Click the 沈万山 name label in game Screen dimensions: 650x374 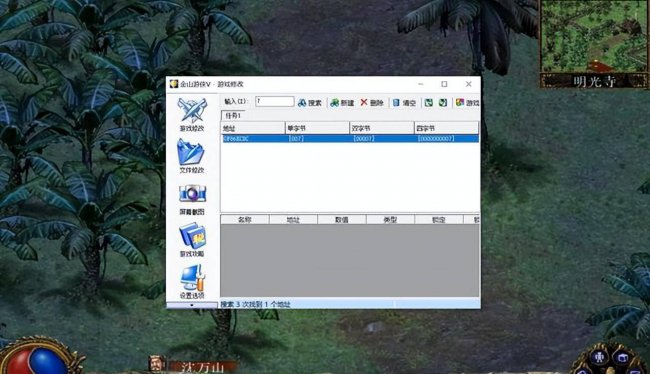(x=203, y=367)
